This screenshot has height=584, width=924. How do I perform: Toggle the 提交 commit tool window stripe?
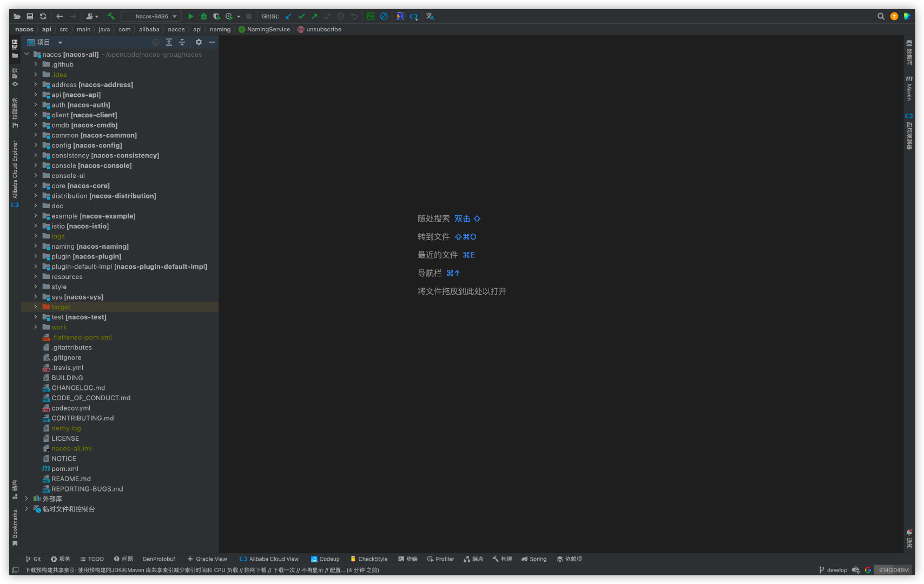click(x=15, y=77)
